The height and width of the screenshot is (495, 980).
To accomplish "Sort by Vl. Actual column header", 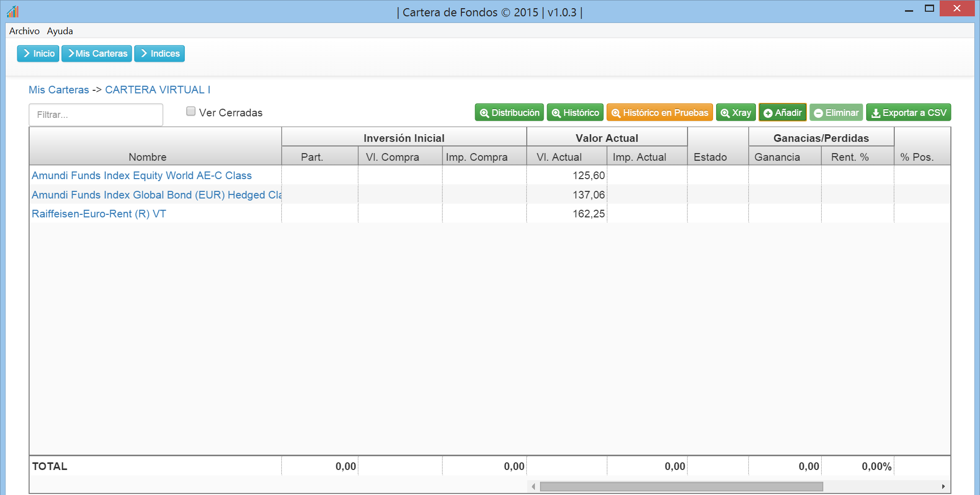I will pos(567,157).
